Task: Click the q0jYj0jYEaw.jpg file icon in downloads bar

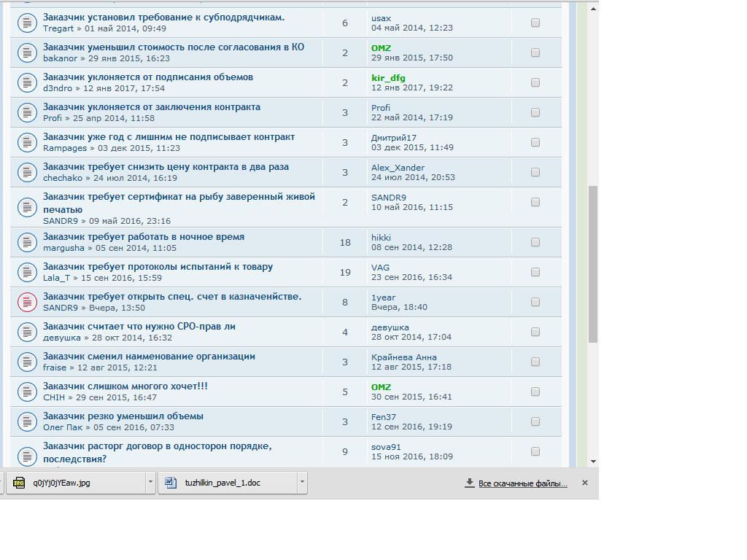Action: pyautogui.click(x=20, y=483)
